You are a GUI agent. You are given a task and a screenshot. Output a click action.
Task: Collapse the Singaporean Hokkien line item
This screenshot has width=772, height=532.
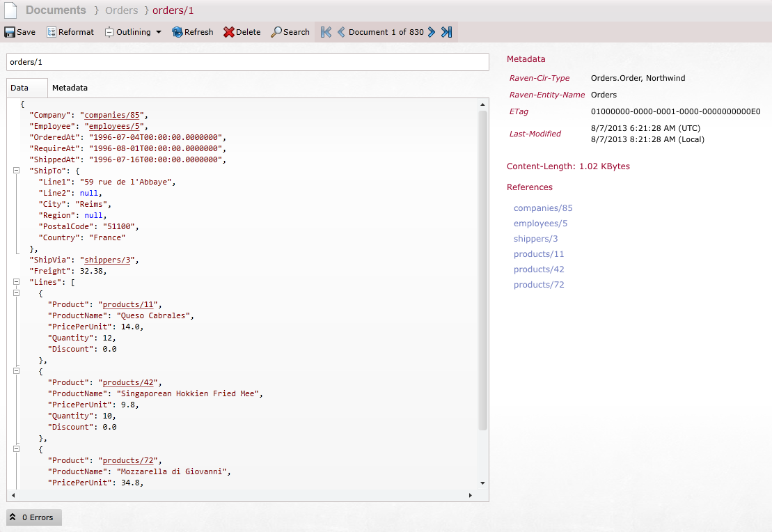click(x=16, y=370)
